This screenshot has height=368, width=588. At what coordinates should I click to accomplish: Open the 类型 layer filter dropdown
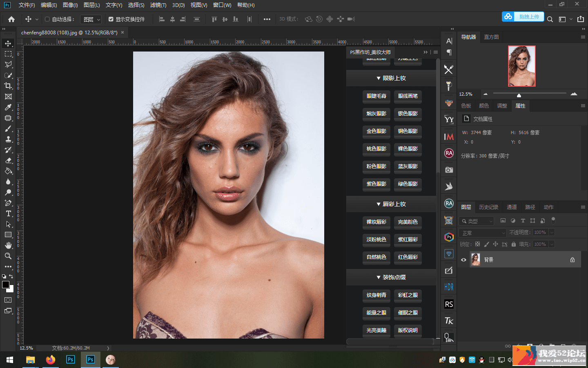coord(477,221)
